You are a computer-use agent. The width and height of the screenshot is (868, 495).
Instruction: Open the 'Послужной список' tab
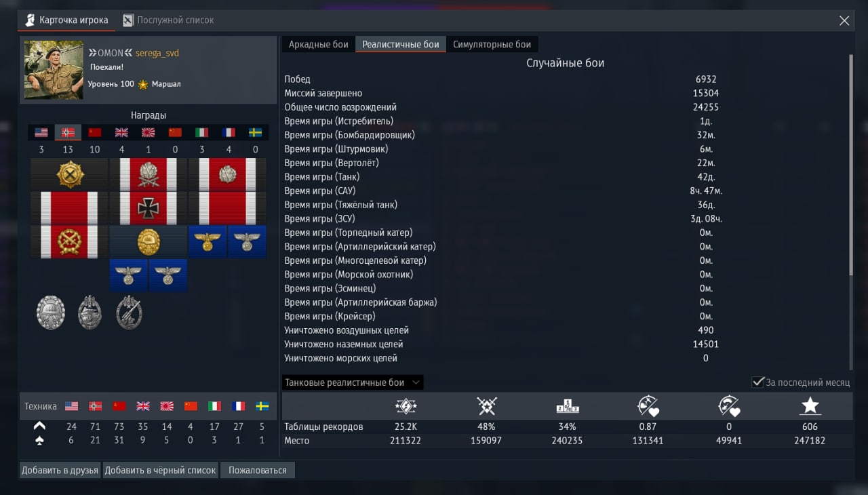pyautogui.click(x=168, y=20)
